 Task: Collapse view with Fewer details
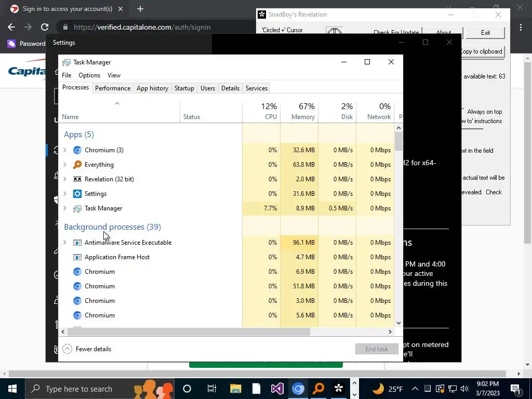click(x=87, y=349)
